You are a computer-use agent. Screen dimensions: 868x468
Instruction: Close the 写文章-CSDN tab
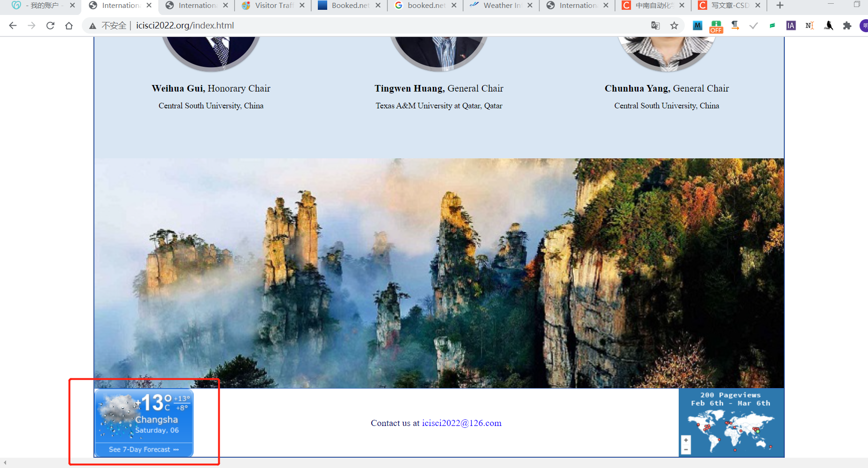coord(758,5)
